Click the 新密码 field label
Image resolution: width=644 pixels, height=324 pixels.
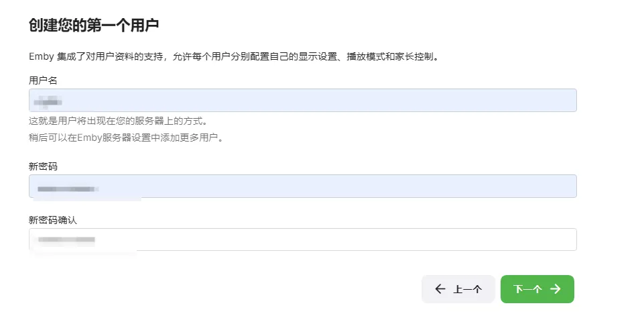tap(43, 166)
